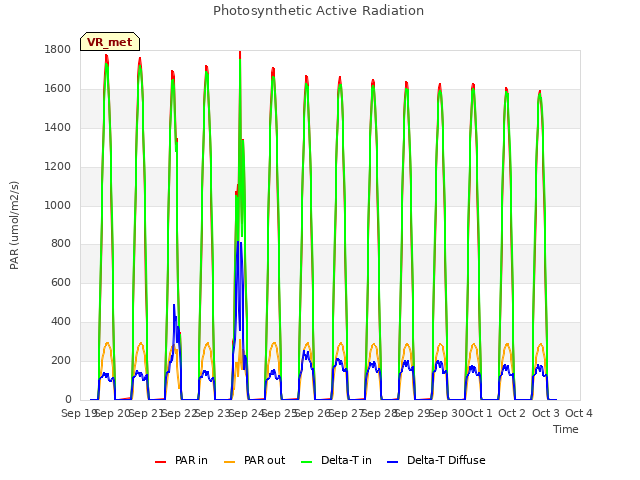Click the Sep 30 x-axis tick label
Viewport: 640px width, 480px height.
(446, 413)
